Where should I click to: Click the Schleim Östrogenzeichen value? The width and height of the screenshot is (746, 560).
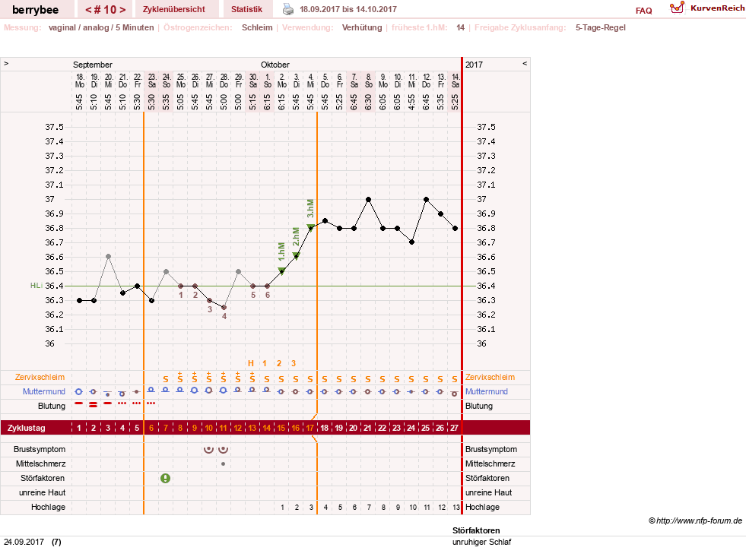click(257, 27)
